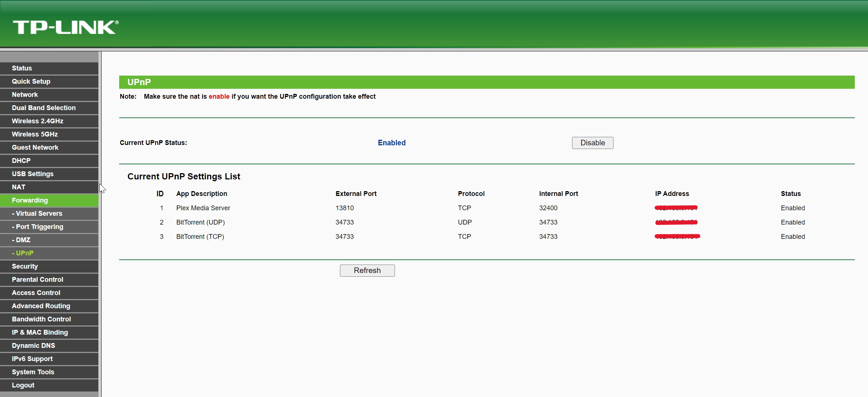868x397 pixels.
Task: Open the Virtual Servers submenu
Action: pos(49,214)
